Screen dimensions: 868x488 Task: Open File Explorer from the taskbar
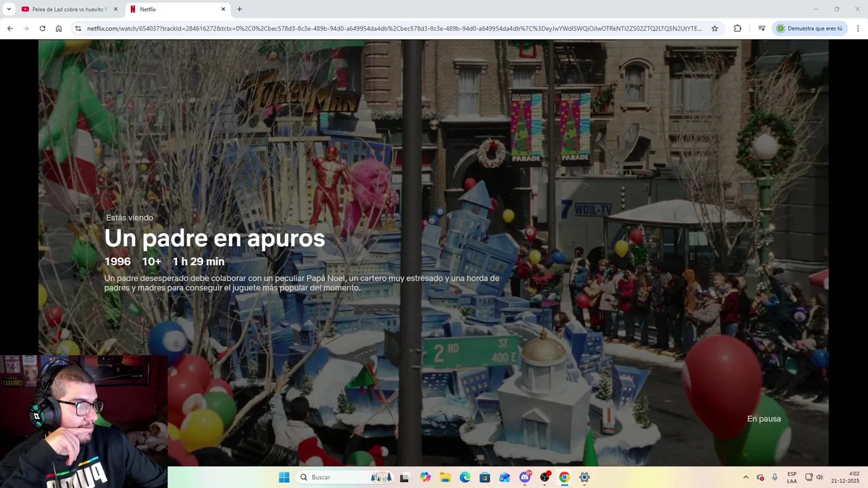tap(445, 477)
